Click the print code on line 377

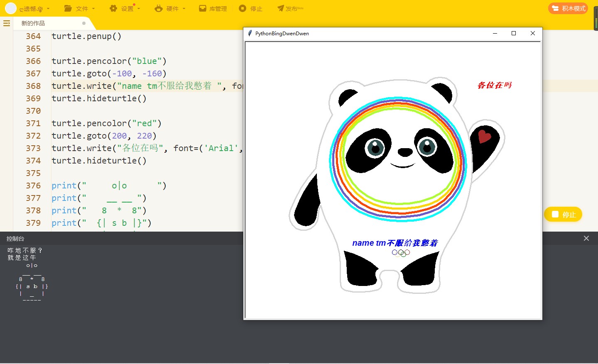coord(99,198)
